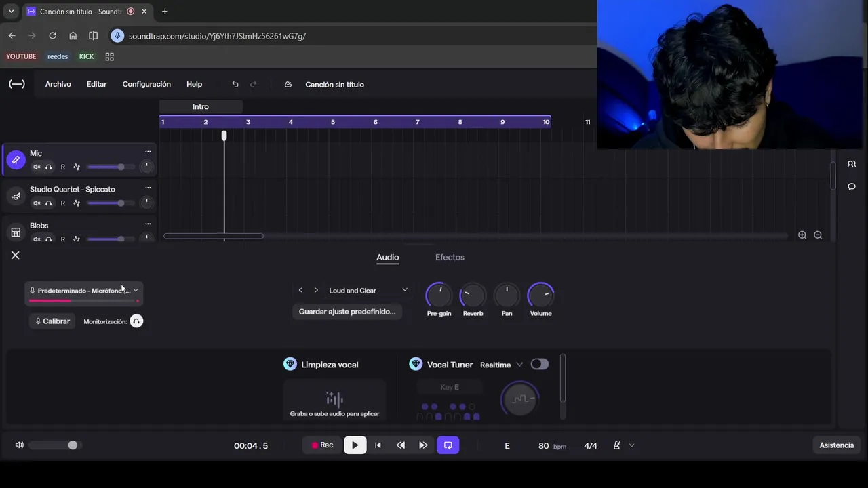Open the collaborators panel icon

tap(851, 164)
